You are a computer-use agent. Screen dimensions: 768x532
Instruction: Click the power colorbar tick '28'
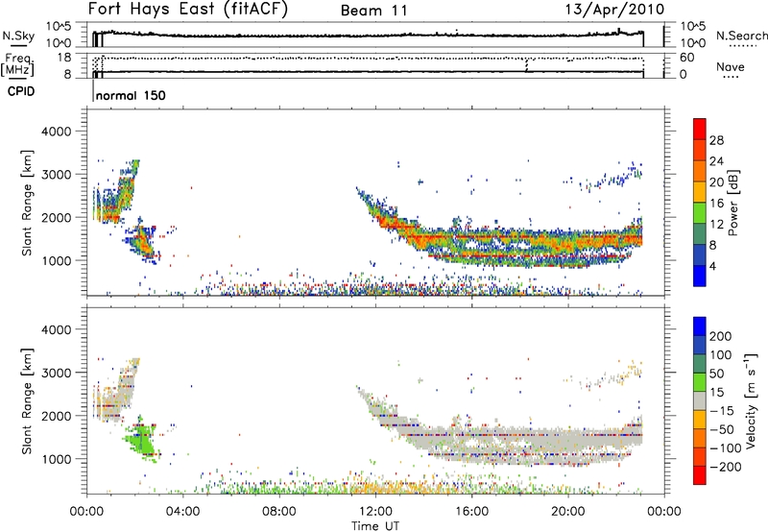[716, 140]
